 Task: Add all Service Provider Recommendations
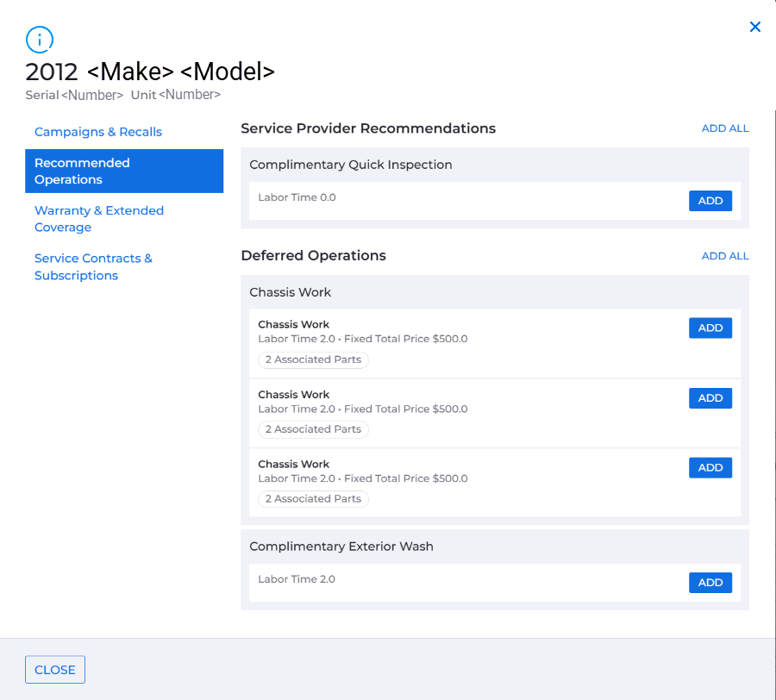point(725,128)
